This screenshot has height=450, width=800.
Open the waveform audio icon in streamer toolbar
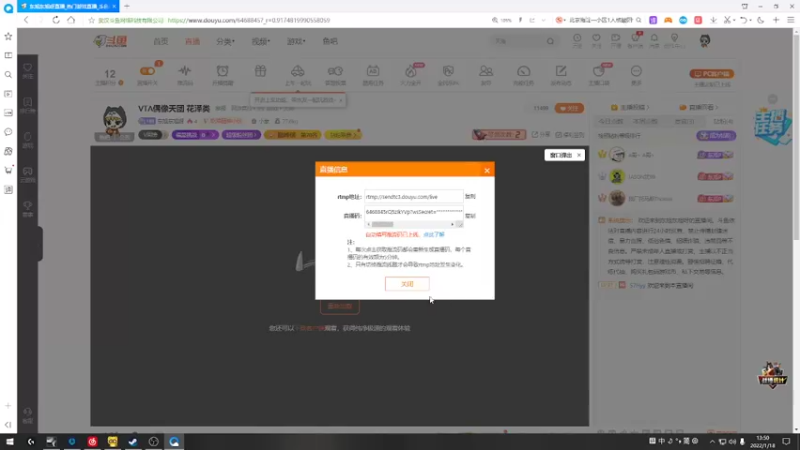tap(185, 71)
